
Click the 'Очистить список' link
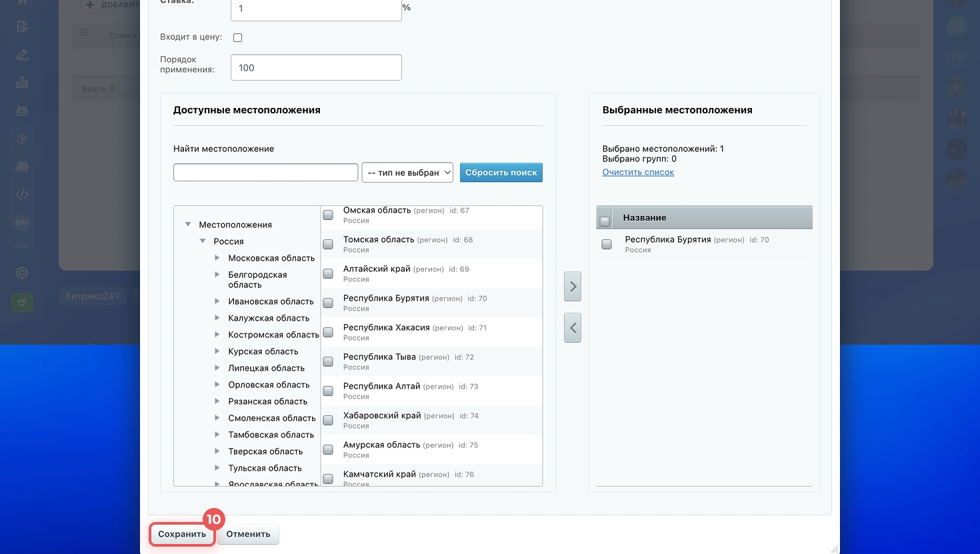point(638,172)
